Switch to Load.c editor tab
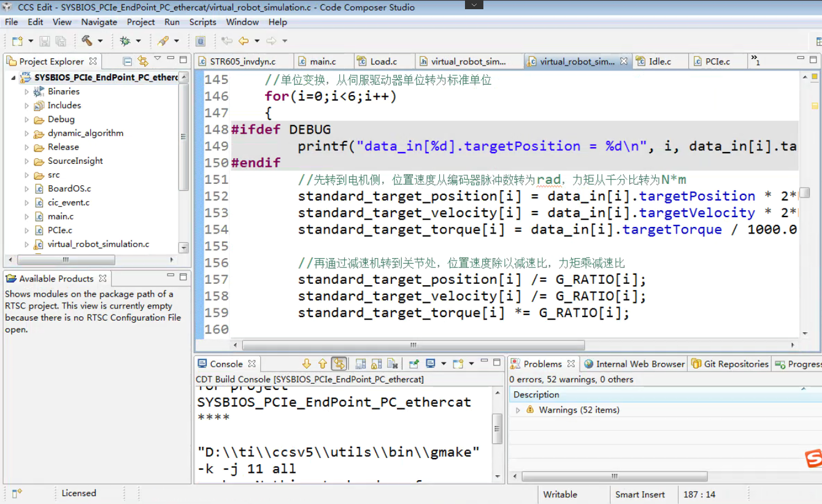Viewport: 822px width, 504px height. (x=383, y=61)
